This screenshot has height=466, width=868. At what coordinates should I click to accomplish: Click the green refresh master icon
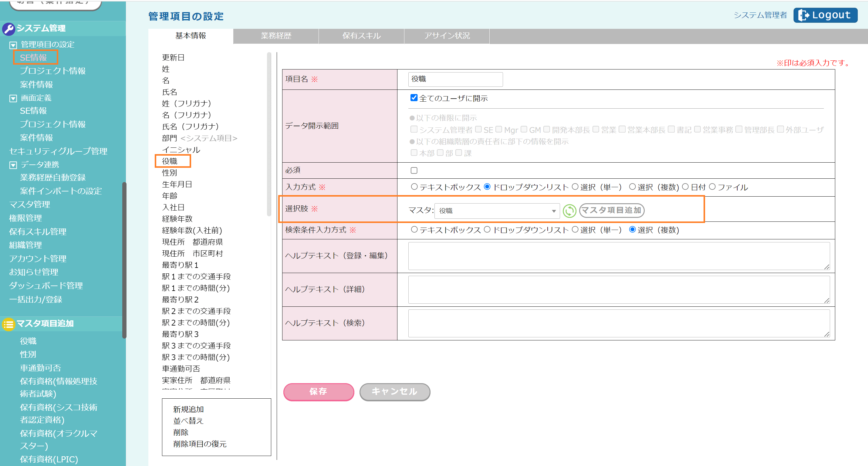[x=569, y=211]
